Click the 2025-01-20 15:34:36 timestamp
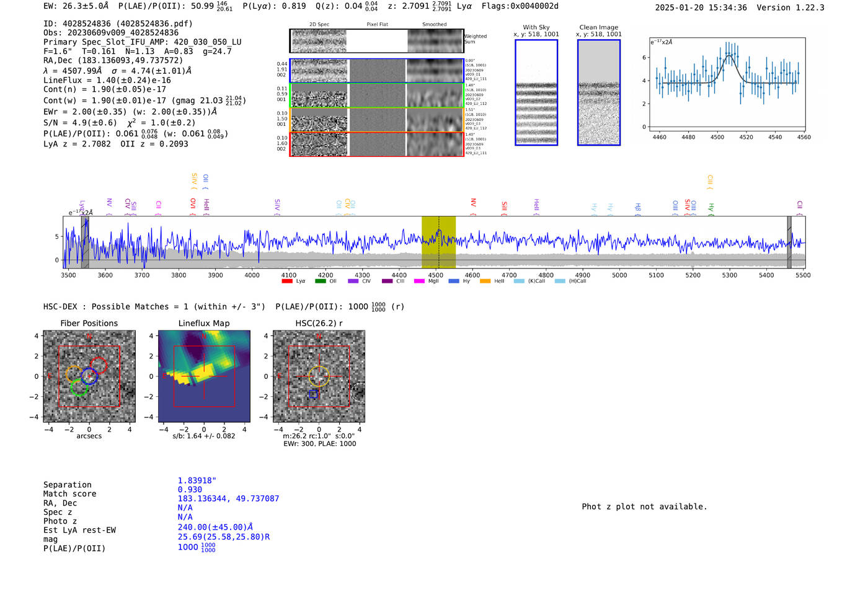This screenshot has width=868, height=591. (701, 7)
